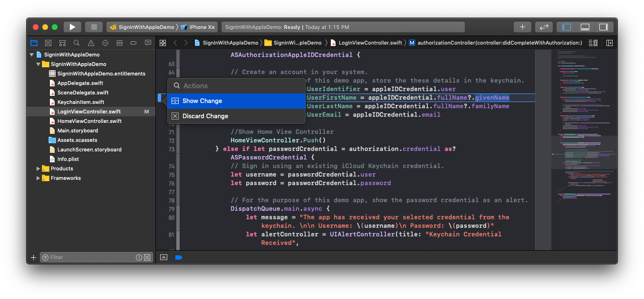Click the blue change bar in gutter
Screen dimensions: 644x299
click(160, 97)
